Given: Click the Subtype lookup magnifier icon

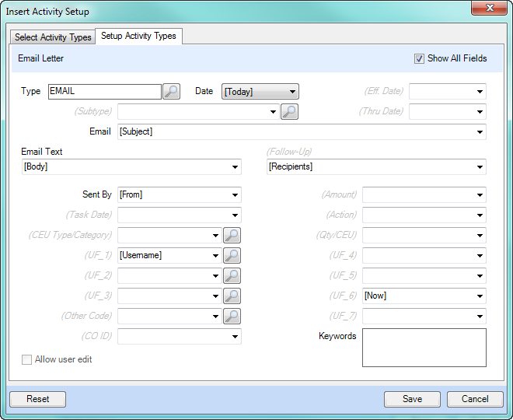Looking at the screenshot, I should pos(289,112).
